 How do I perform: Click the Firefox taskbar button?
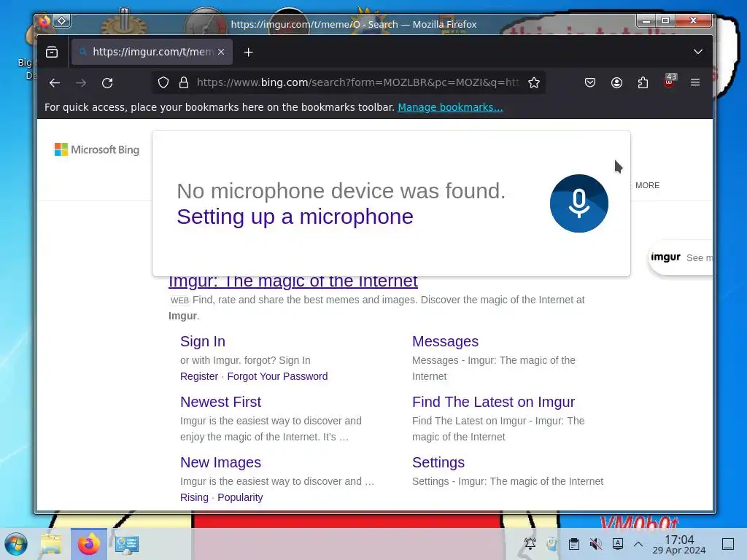tap(89, 544)
